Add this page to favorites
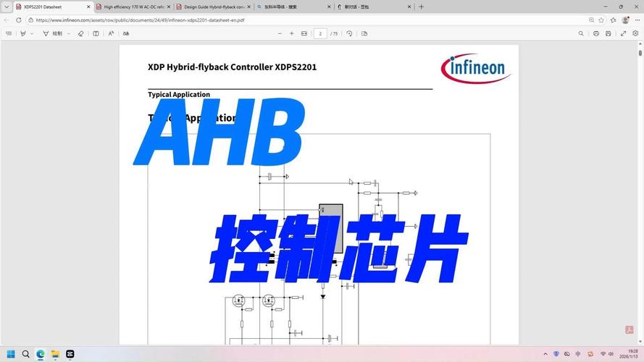 pyautogui.click(x=601, y=20)
